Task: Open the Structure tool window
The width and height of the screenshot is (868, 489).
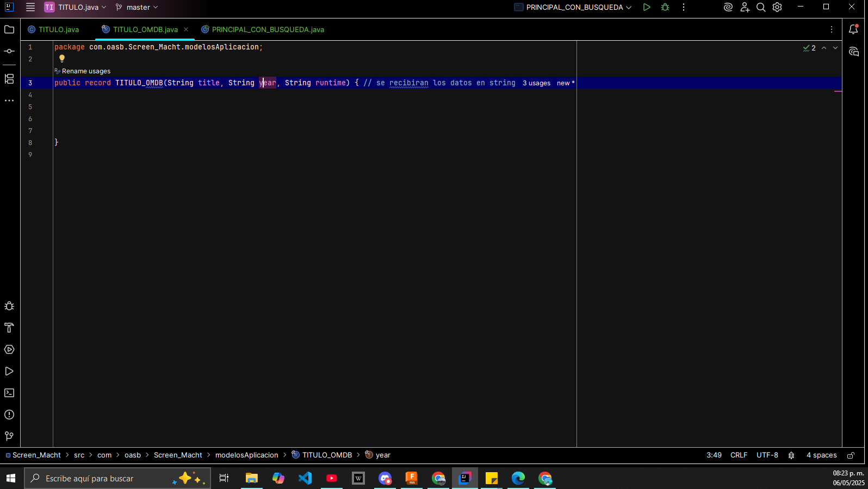Action: pyautogui.click(x=9, y=79)
